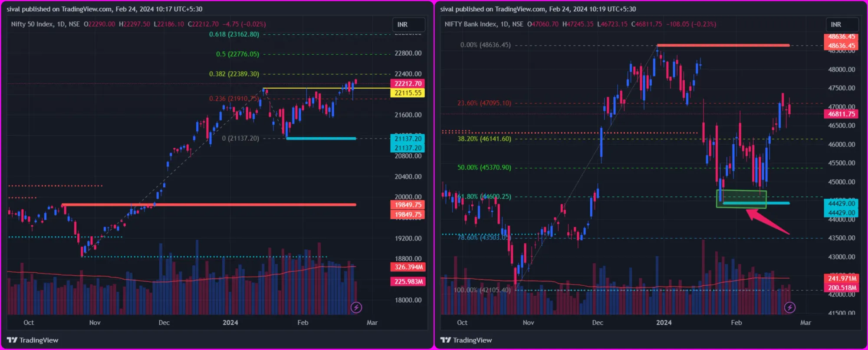Select the yellow 22115.55 price label
Viewport: 868px width, 350px height.
coord(408,93)
